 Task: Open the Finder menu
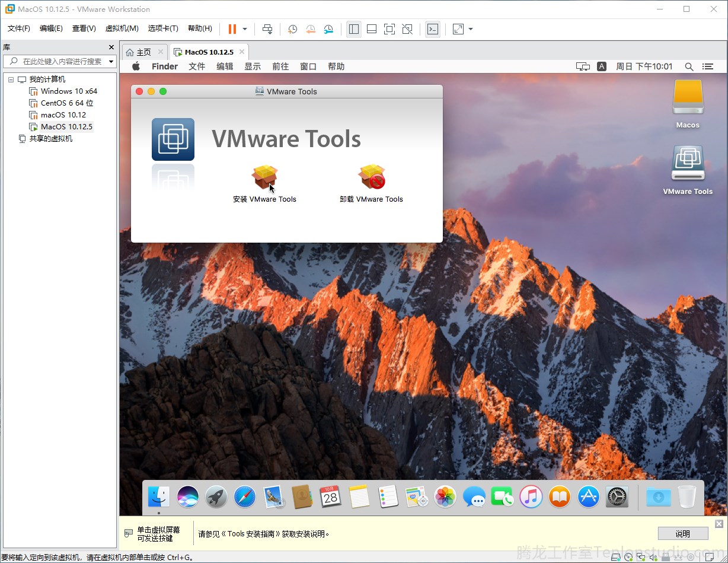click(165, 66)
